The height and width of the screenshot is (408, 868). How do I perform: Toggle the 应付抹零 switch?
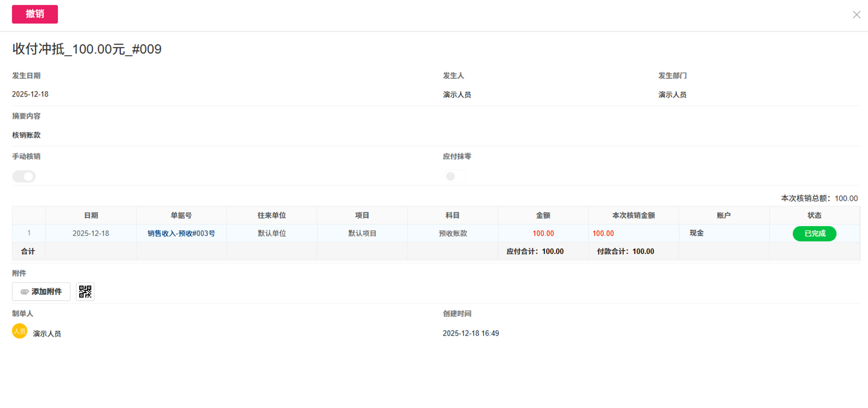455,177
